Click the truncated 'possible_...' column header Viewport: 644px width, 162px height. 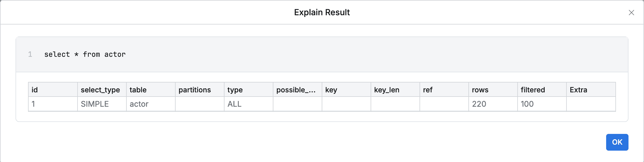[x=296, y=90]
